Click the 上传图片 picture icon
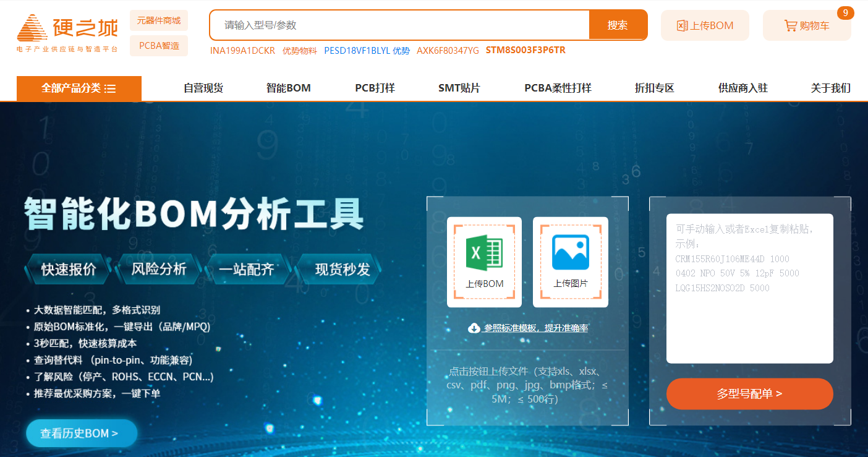The image size is (868, 457). coord(570,252)
